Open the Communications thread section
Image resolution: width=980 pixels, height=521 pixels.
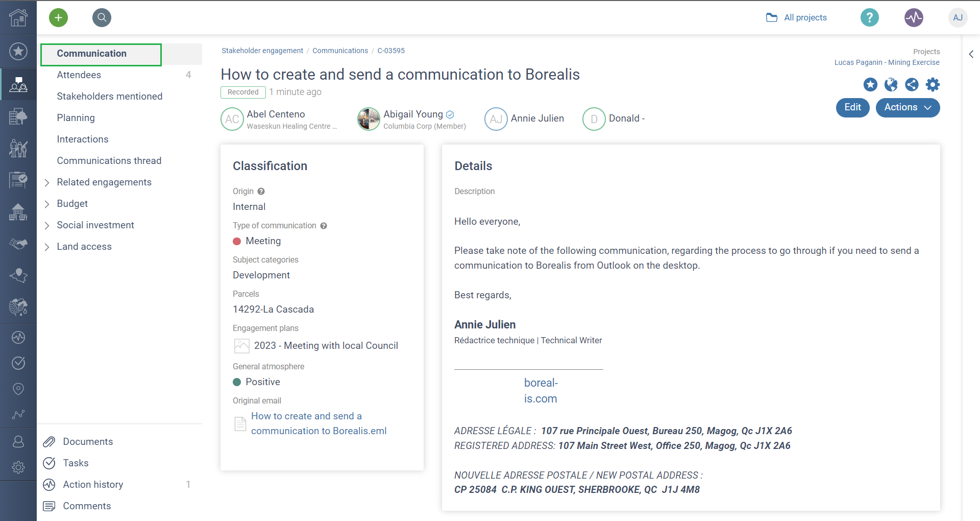109,160
